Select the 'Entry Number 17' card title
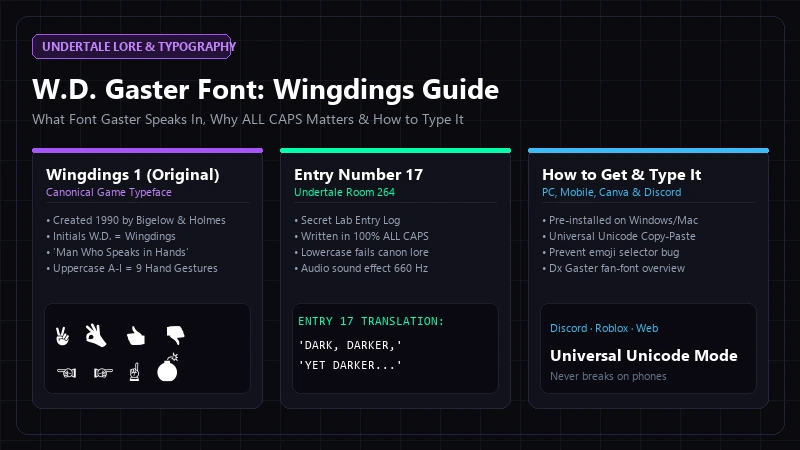Screen dimensions: 800x450 (359, 174)
